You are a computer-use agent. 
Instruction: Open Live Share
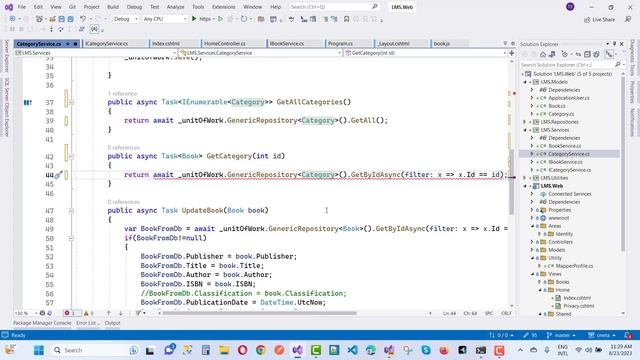pos(599,19)
